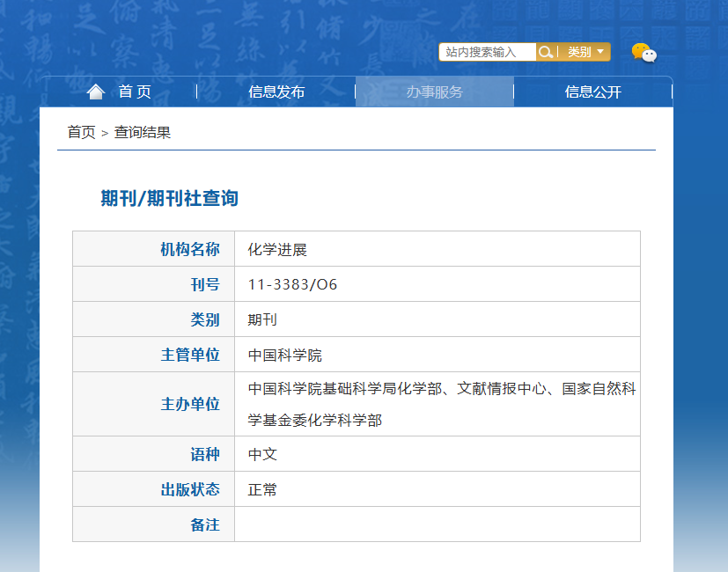Click the 查询结果 breadcrumb text
This screenshot has height=572, width=728.
[x=143, y=132]
